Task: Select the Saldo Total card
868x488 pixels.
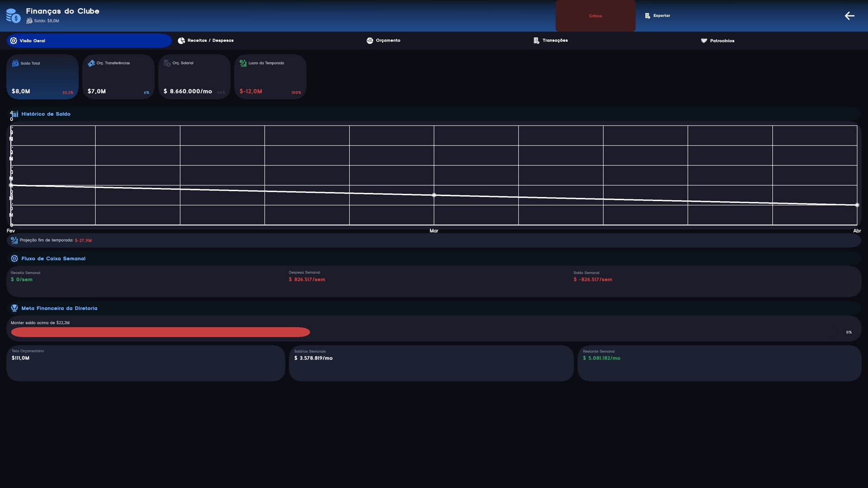Action: coord(42,77)
